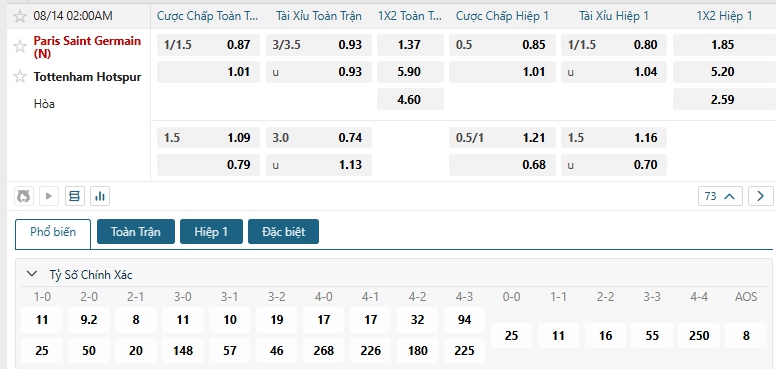Collapse the 73 markets dropdown

[x=720, y=196]
